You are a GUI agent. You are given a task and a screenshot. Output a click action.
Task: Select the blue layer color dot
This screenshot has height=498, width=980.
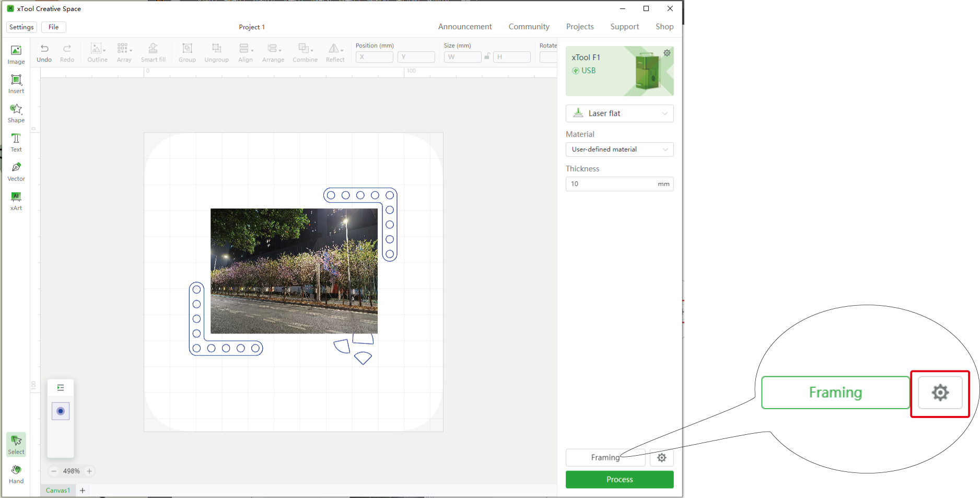tap(61, 411)
